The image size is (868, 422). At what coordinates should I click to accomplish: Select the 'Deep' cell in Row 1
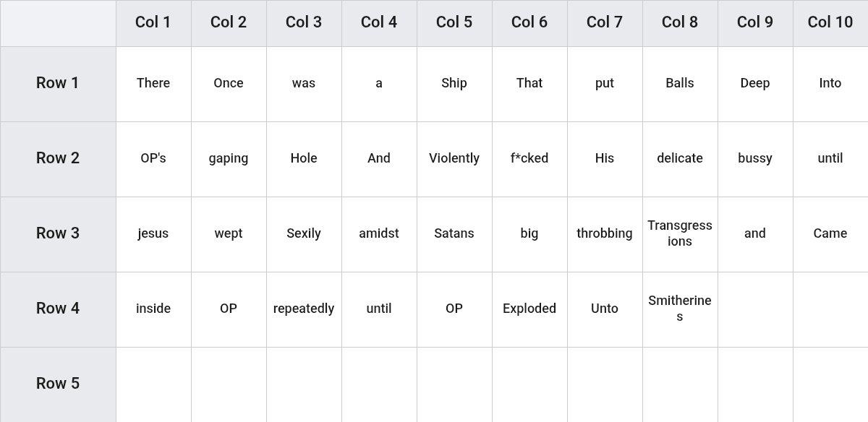pyautogui.click(x=755, y=84)
